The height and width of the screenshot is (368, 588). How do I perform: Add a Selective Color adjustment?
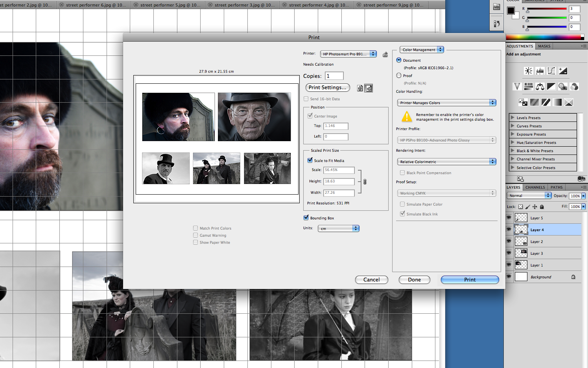coord(569,102)
